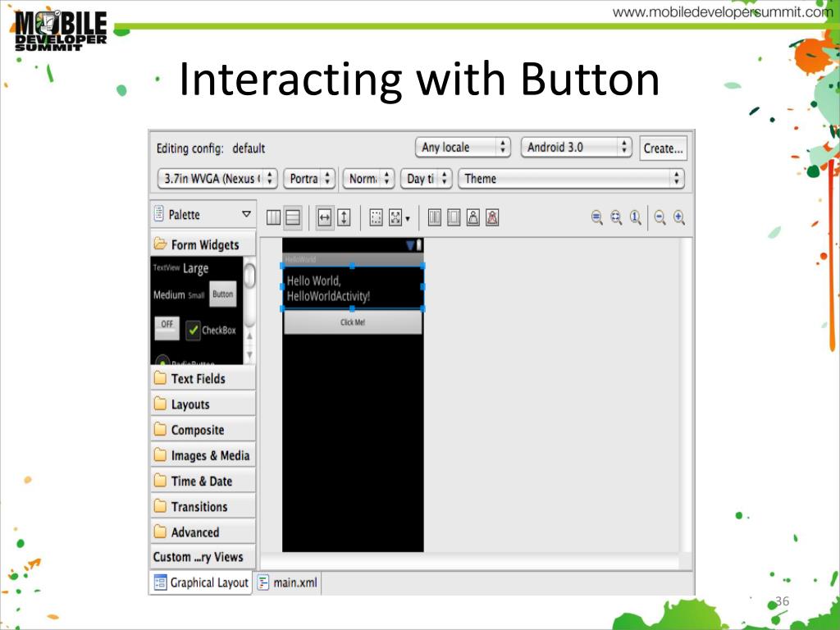Reset zoom to 100% with the 1 magnifier

click(x=636, y=217)
